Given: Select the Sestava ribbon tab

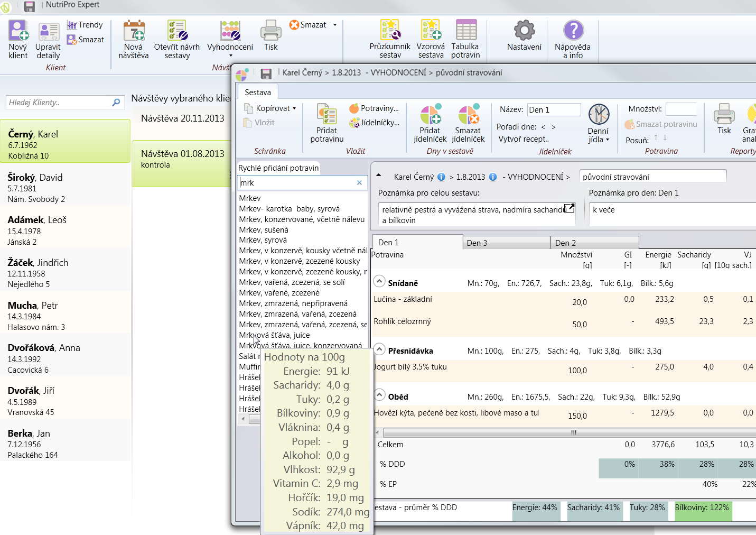Looking at the screenshot, I should click(258, 92).
